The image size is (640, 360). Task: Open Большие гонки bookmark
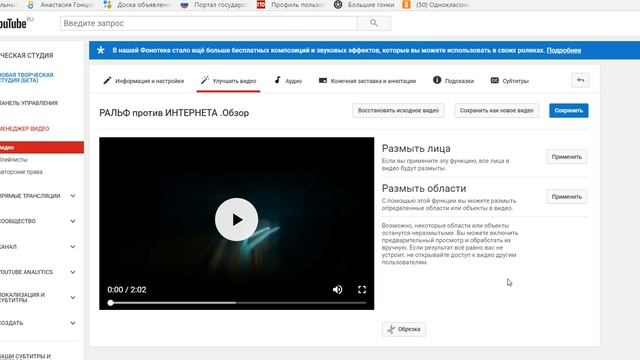(364, 5)
